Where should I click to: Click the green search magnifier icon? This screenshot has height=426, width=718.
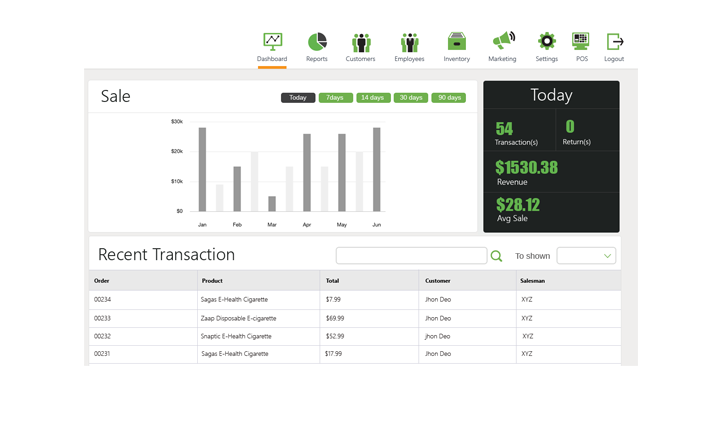pos(496,256)
